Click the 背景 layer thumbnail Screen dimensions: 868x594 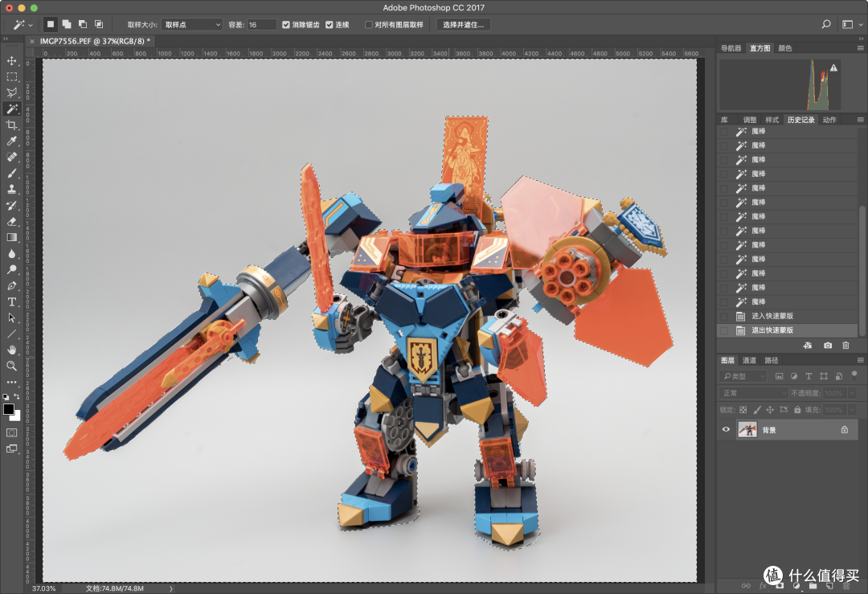[747, 429]
